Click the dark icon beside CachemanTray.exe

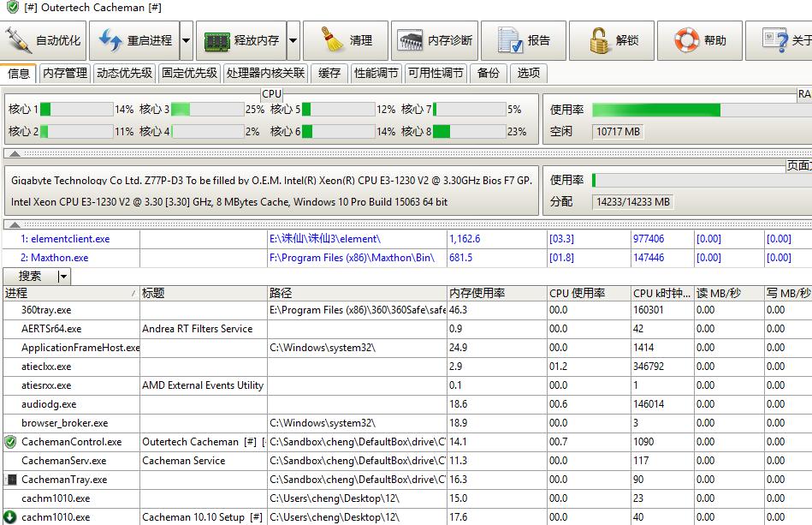tap(11, 480)
